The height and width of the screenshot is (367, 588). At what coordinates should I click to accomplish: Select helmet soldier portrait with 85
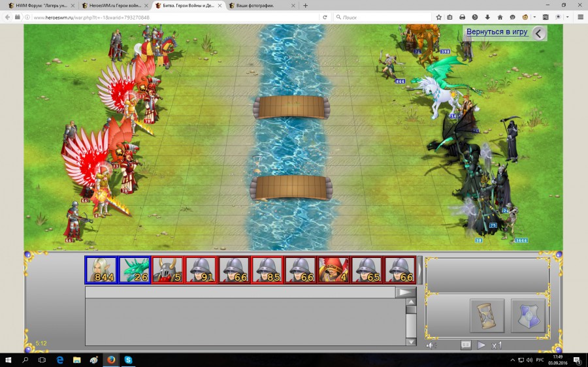click(267, 270)
